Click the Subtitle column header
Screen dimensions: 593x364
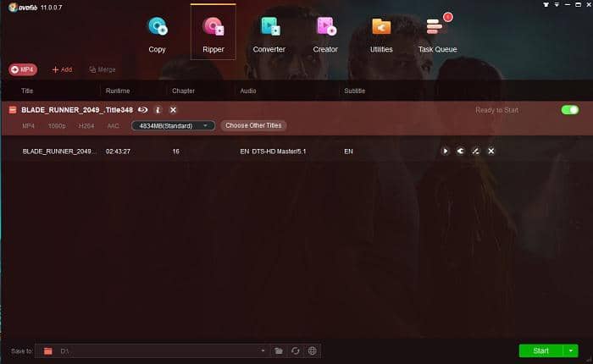(354, 91)
